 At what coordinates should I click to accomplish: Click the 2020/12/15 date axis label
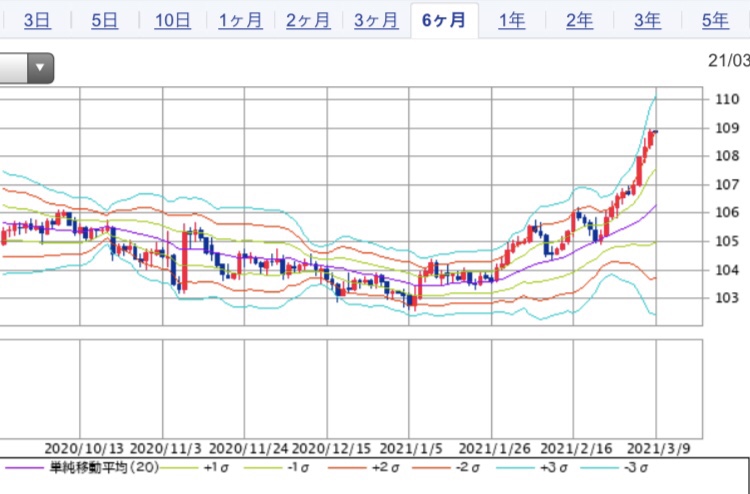[331, 449]
